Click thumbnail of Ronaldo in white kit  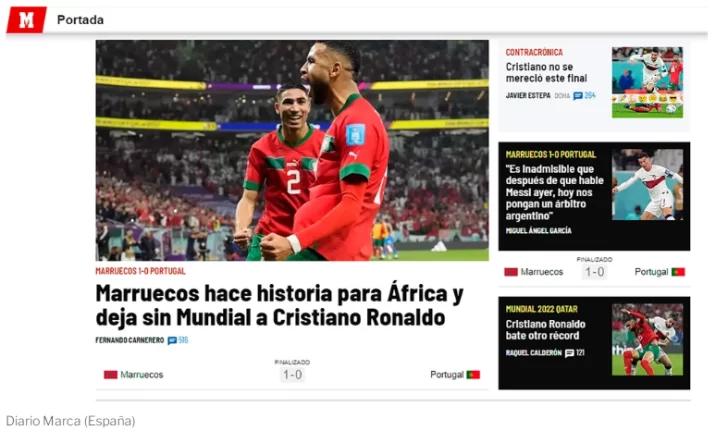tap(647, 184)
